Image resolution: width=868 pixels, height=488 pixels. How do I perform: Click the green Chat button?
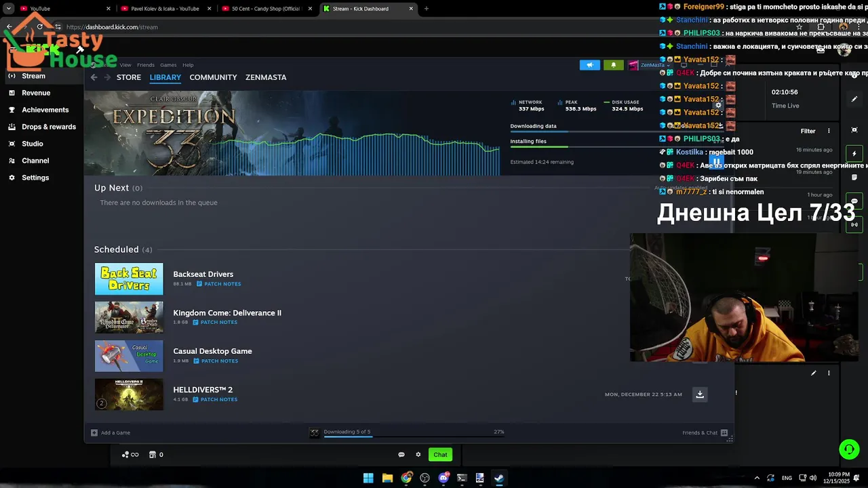pyautogui.click(x=441, y=455)
